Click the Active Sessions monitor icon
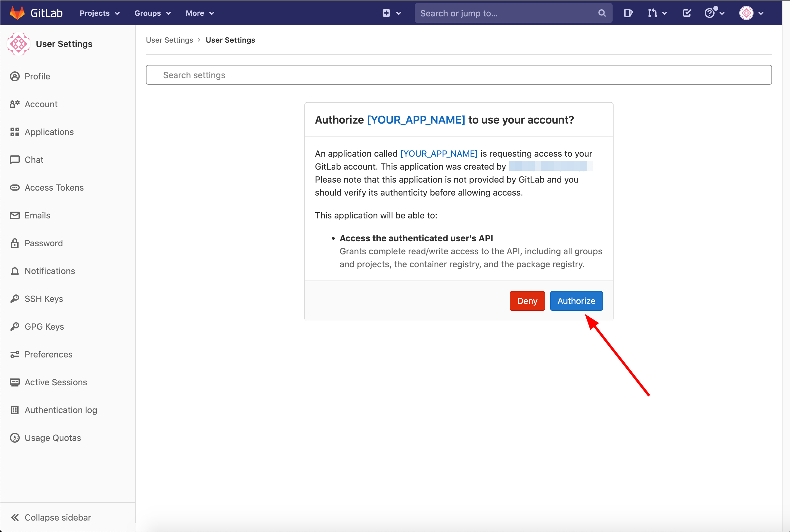790x532 pixels. click(x=15, y=382)
